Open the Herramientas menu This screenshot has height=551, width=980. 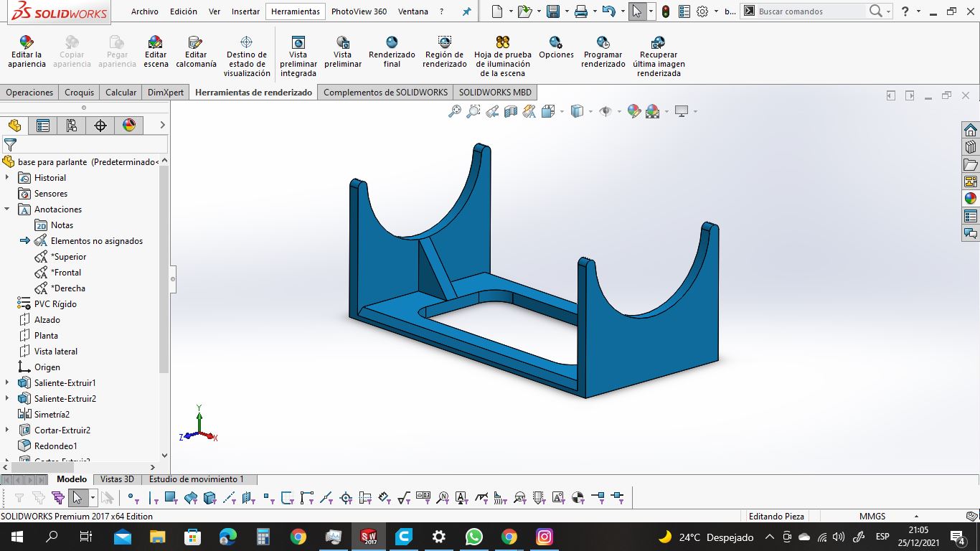tap(296, 11)
